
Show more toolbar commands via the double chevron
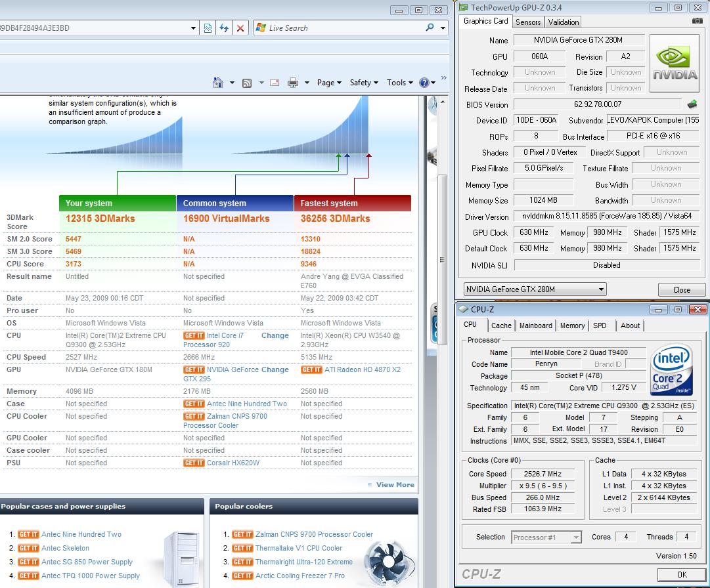coord(444,78)
